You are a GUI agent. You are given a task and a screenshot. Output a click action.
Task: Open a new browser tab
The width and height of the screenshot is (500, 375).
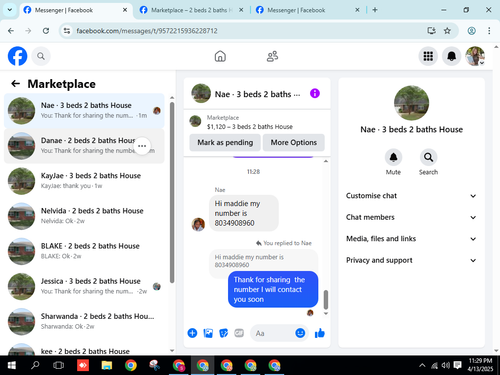point(375,10)
